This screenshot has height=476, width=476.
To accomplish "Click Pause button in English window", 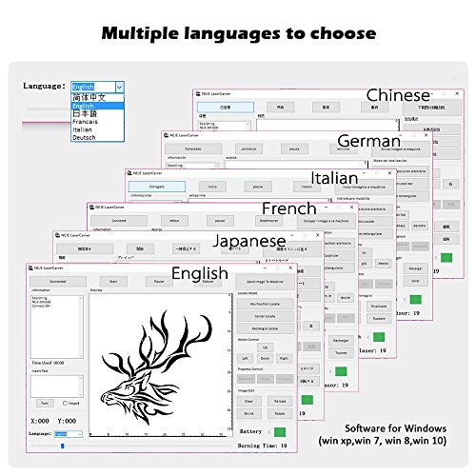I will click(x=159, y=282).
